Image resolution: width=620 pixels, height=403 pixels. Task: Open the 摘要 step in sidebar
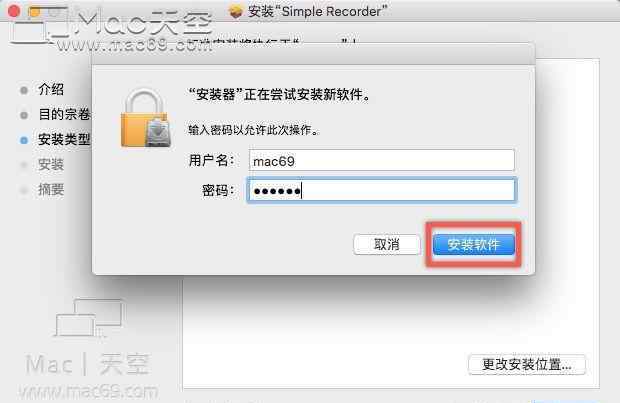51,190
